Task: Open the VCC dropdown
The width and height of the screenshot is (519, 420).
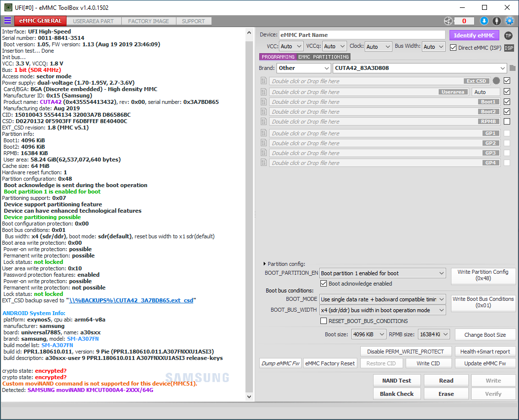Action: pyautogui.click(x=291, y=47)
